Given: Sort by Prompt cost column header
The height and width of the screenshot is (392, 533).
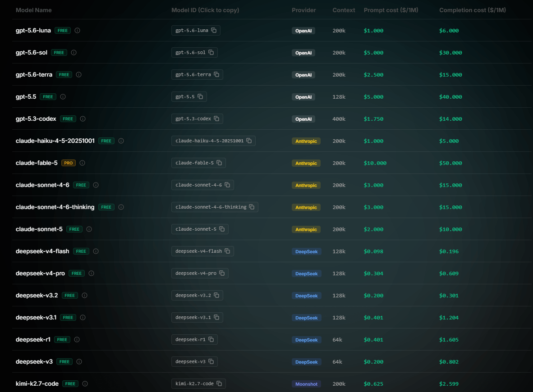Looking at the screenshot, I should point(391,10).
